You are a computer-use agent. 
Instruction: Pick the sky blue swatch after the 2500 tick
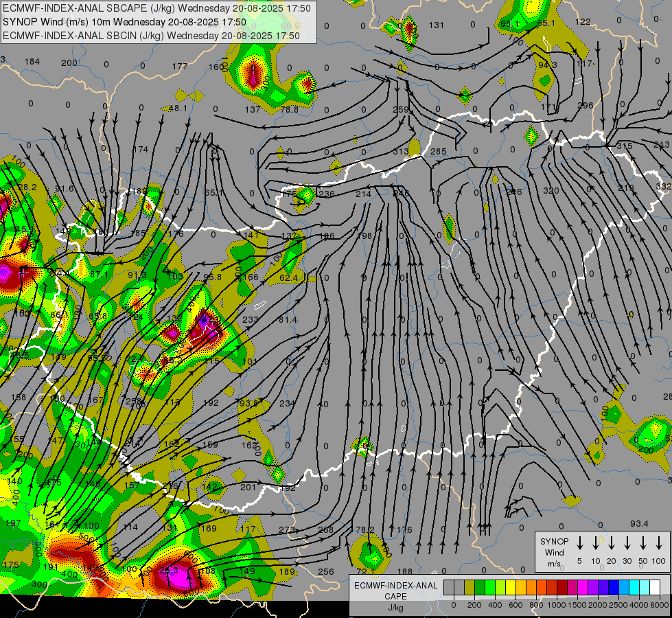624,588
